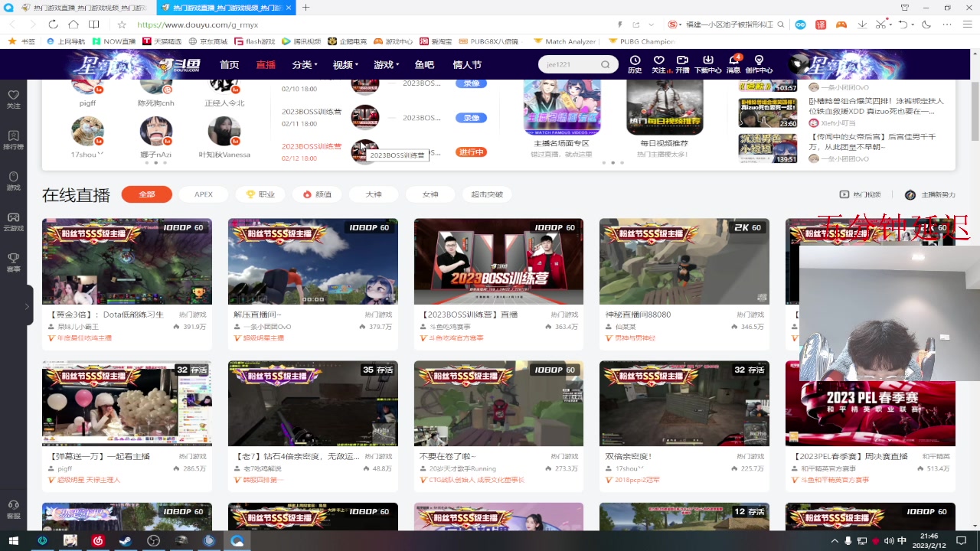The width and height of the screenshot is (980, 551).
Task: Open the 鱼吧 navigation item
Action: click(x=424, y=65)
